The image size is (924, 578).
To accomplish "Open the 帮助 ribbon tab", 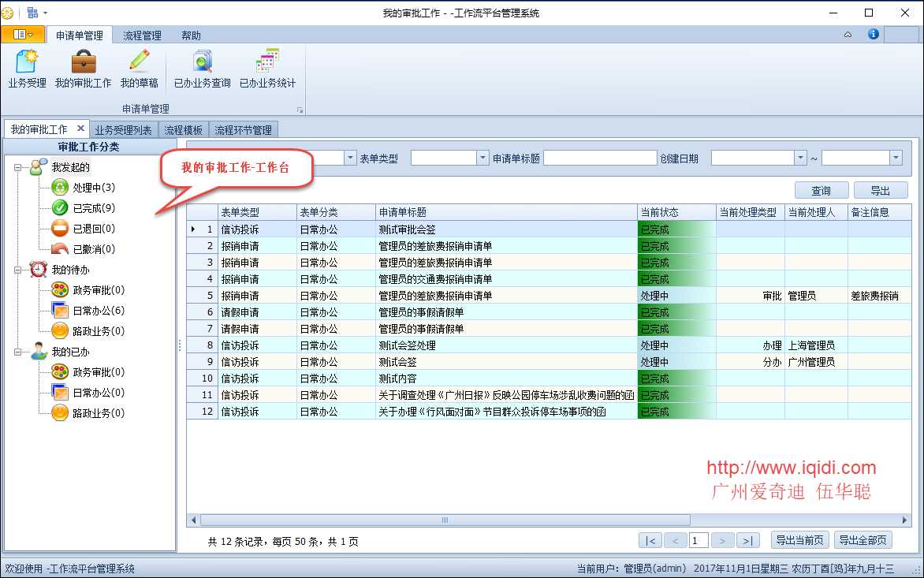I will pos(191,35).
